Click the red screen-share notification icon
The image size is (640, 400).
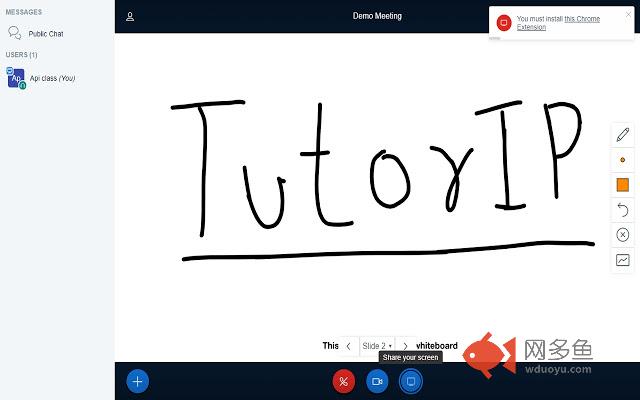pyautogui.click(x=504, y=23)
